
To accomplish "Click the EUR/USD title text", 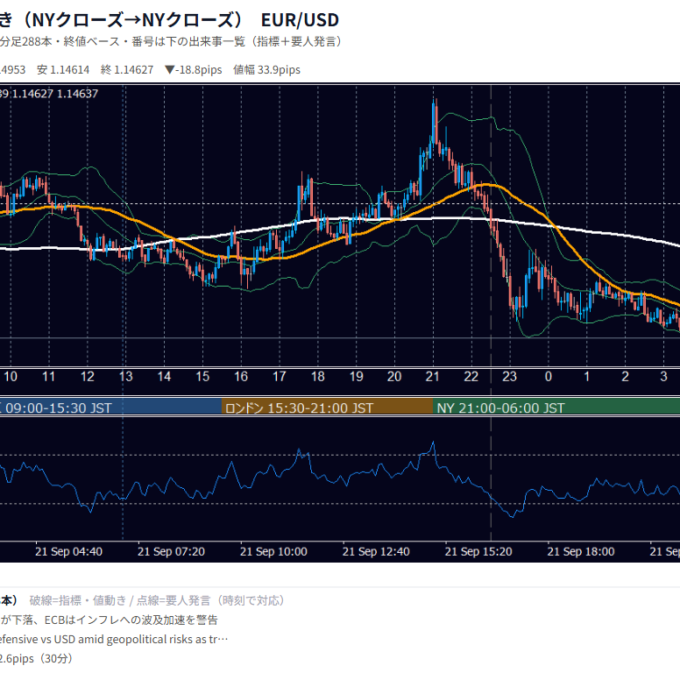I will pyautogui.click(x=300, y=20).
